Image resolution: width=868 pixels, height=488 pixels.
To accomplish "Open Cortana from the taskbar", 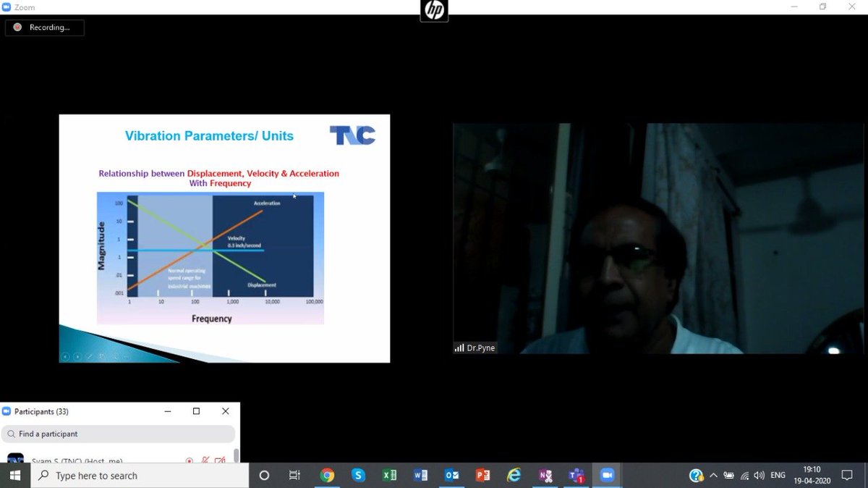I will click(264, 476).
